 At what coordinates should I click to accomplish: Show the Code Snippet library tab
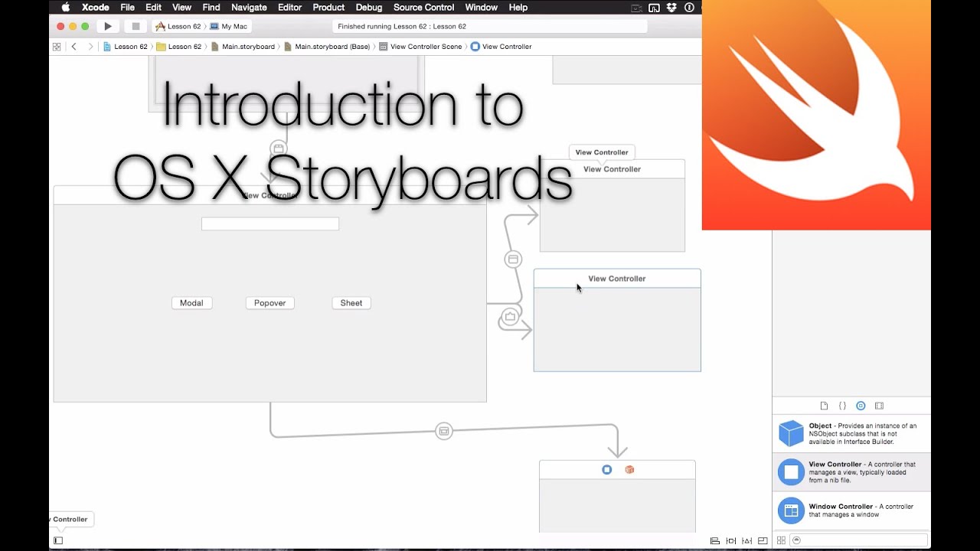(x=842, y=406)
